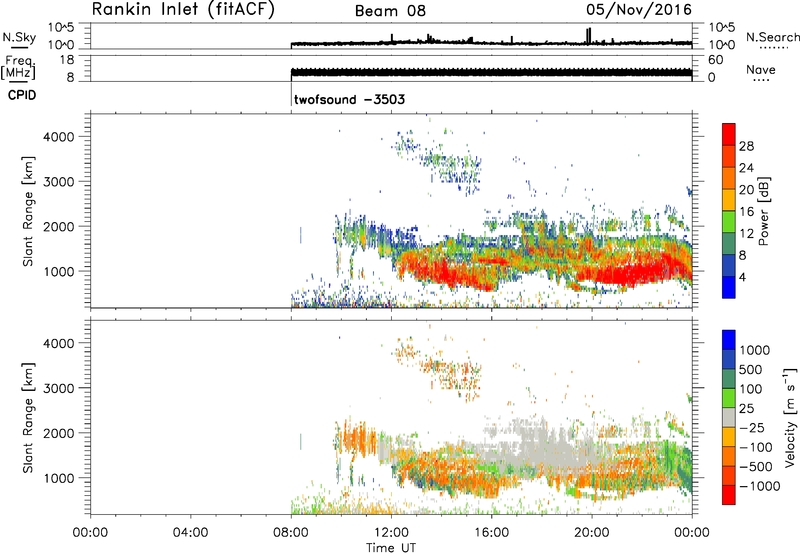Click the date '05/Nov/2016'

pos(639,10)
